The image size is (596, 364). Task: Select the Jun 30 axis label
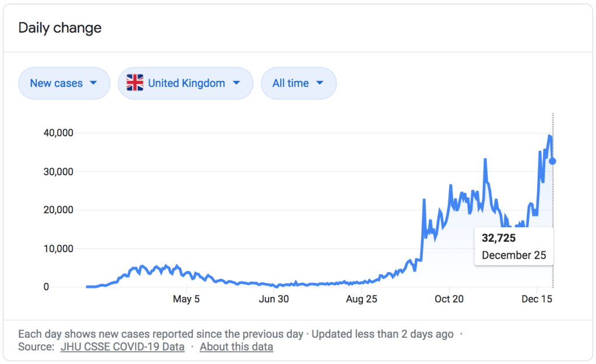click(274, 299)
